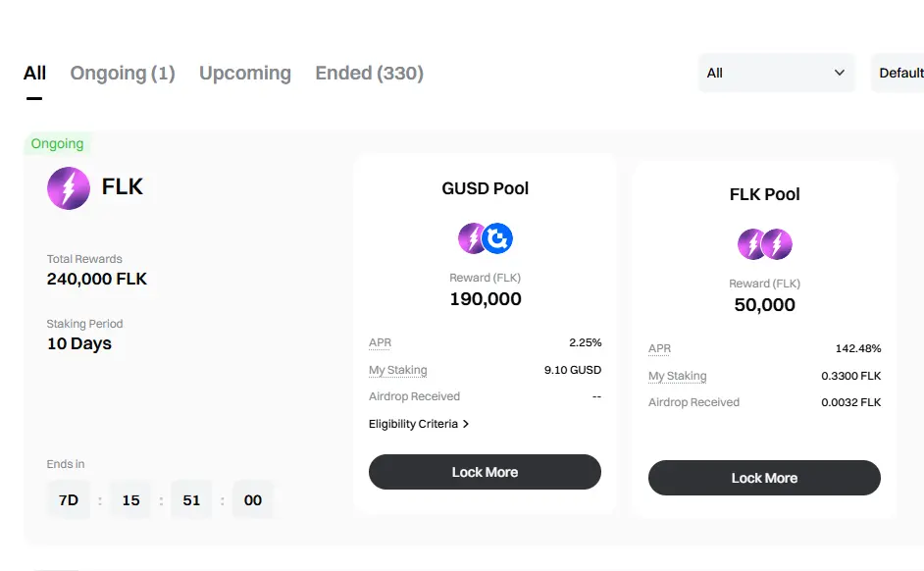Open the All filter dropdown
Viewport: 924px width, 571px height.
776,73
